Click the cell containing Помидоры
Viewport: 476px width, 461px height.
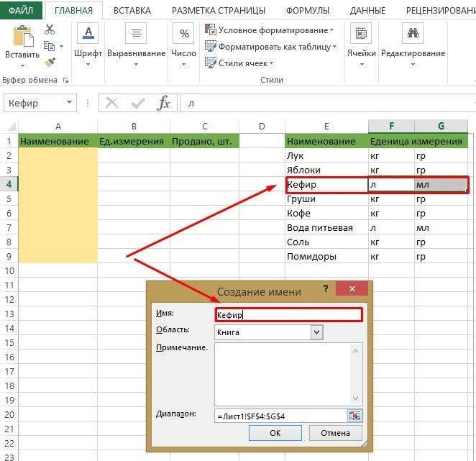326,256
